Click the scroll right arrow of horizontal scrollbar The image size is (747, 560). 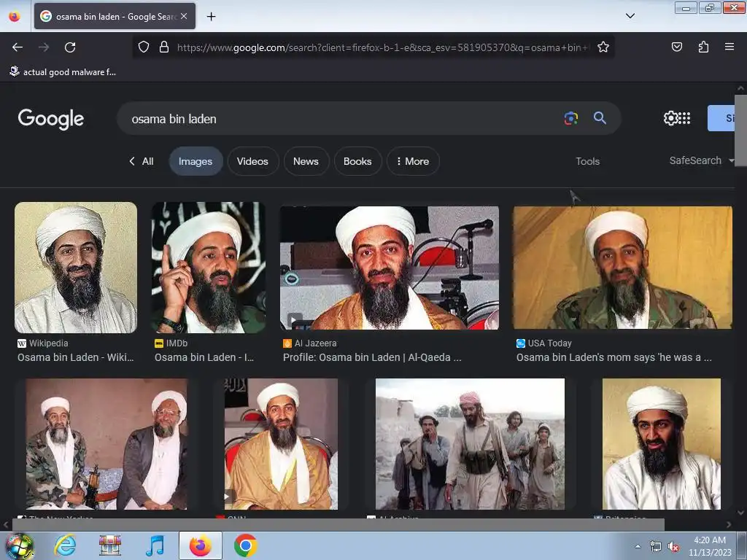point(729,525)
